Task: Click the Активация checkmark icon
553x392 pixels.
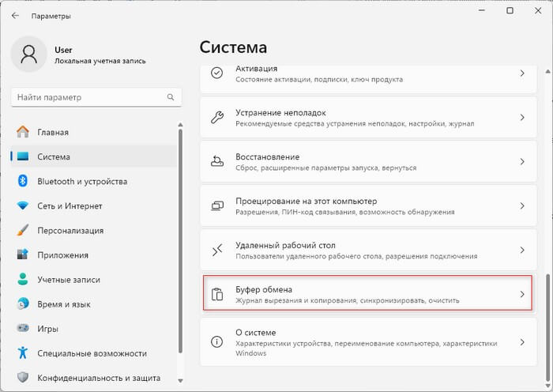Action: (216, 73)
